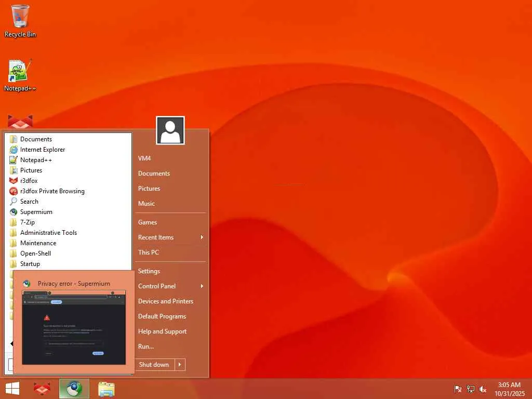Expand the Control Panel submenu arrow
The height and width of the screenshot is (399, 532).
(x=202, y=286)
